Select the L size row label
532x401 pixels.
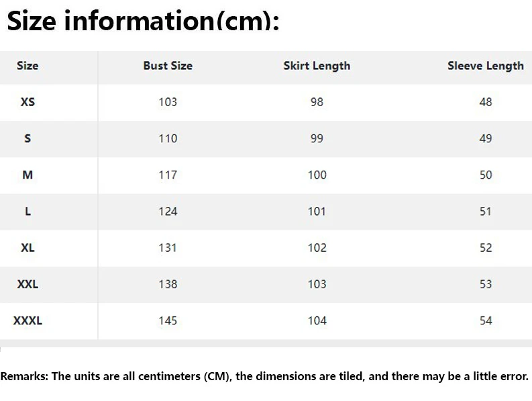tap(28, 211)
